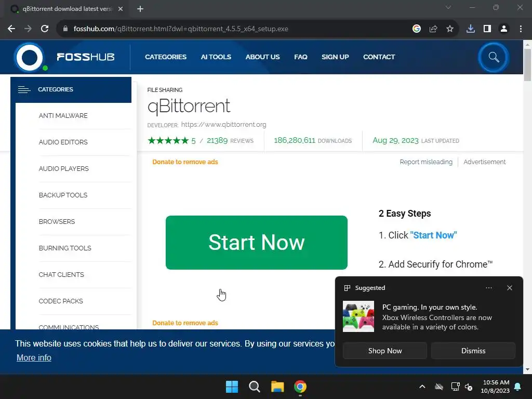532x399 pixels.
Task: Bookmark this page with star icon
Action: [x=450, y=29]
